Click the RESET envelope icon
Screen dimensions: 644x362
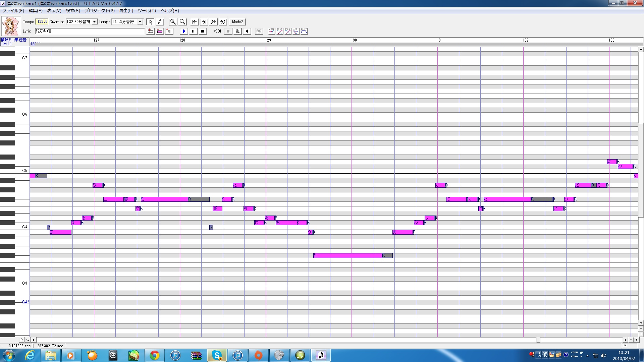(304, 31)
